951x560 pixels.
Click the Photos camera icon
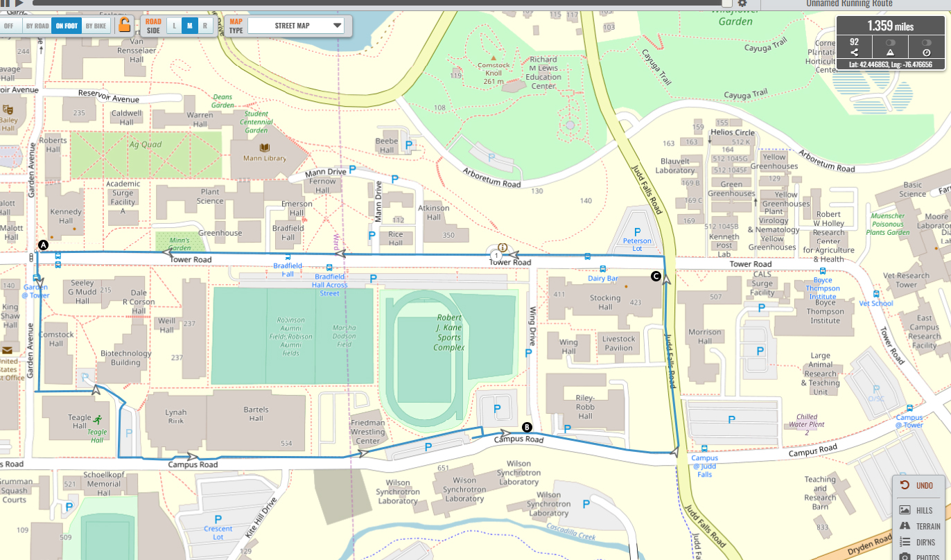(905, 557)
